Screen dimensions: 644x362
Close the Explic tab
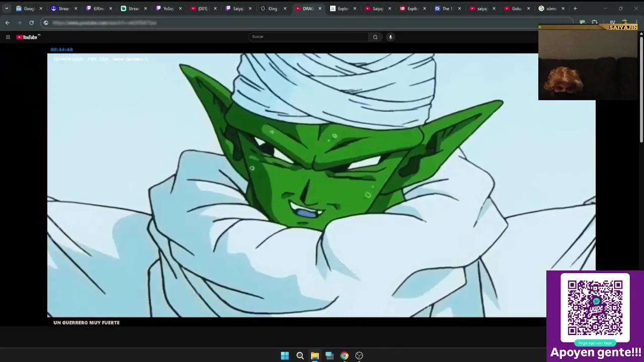click(x=424, y=9)
